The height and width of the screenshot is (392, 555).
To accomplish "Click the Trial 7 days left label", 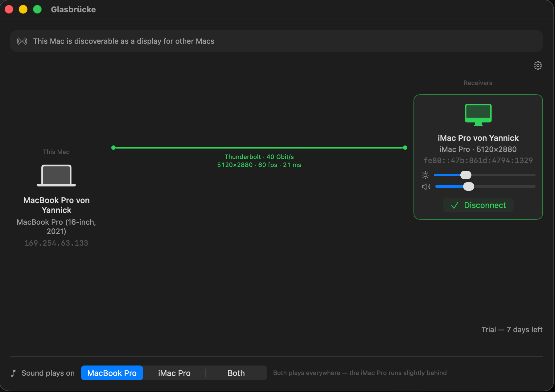I will [512, 329].
